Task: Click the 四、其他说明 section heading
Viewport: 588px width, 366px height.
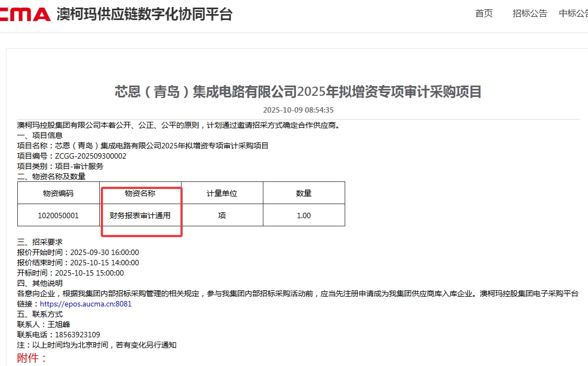Action: coord(40,283)
